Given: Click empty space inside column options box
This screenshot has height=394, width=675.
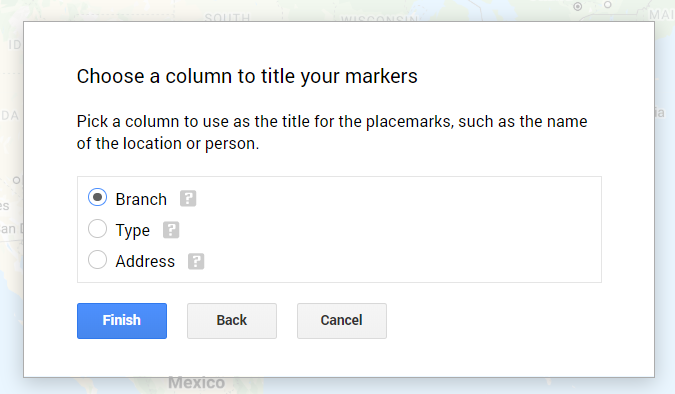Looking at the screenshot, I should click(x=387, y=230).
